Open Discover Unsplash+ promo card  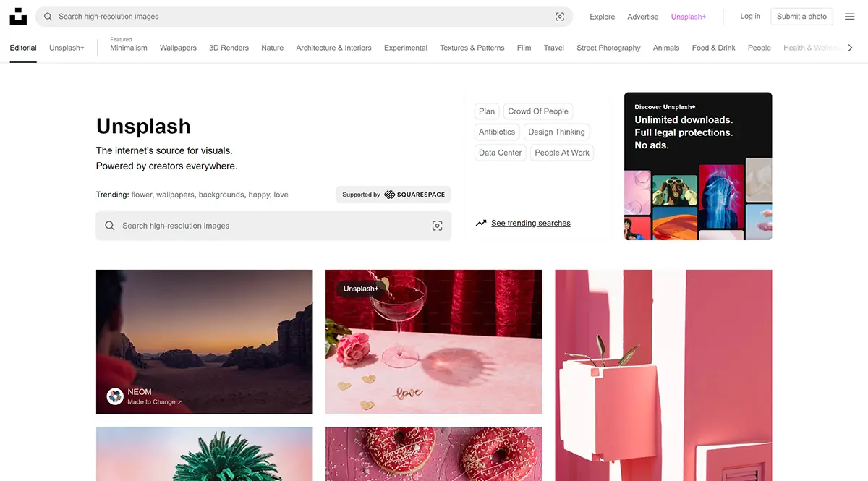698,166
